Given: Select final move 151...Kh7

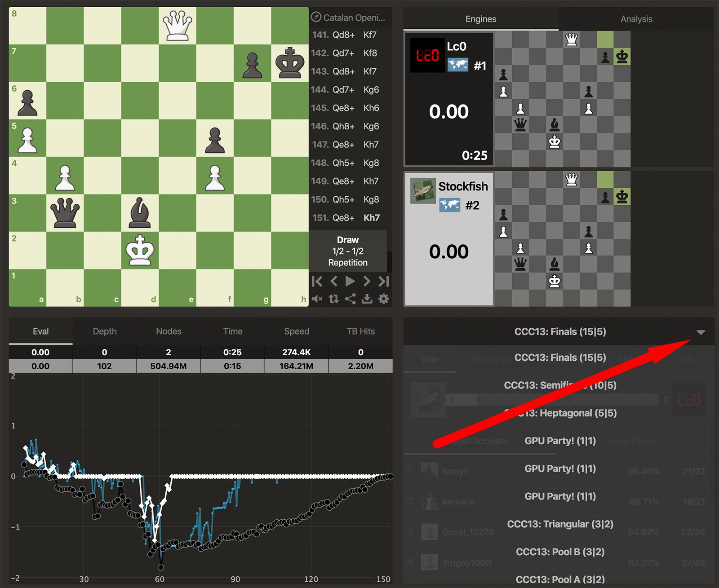Looking at the screenshot, I should pyautogui.click(x=371, y=218).
